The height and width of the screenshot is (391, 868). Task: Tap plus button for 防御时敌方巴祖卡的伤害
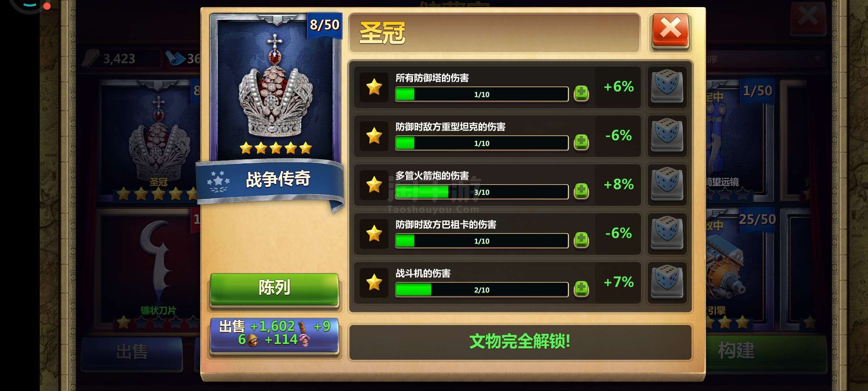581,240
